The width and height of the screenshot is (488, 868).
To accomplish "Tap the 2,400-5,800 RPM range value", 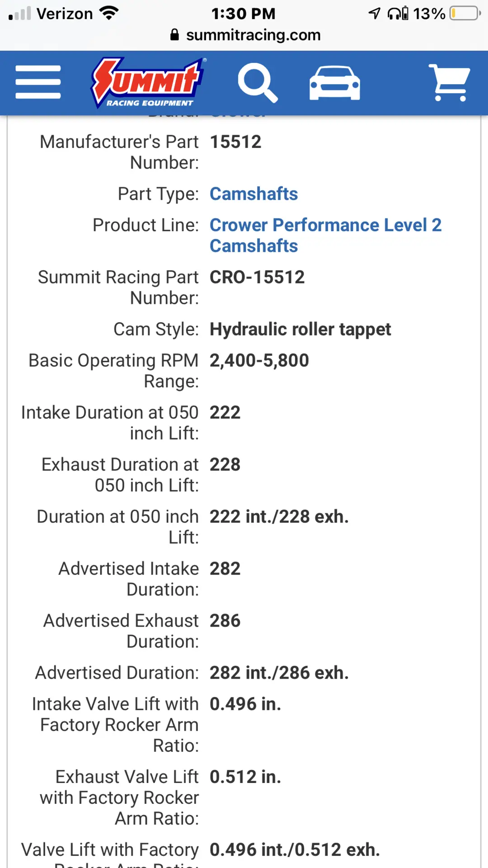I will click(259, 360).
